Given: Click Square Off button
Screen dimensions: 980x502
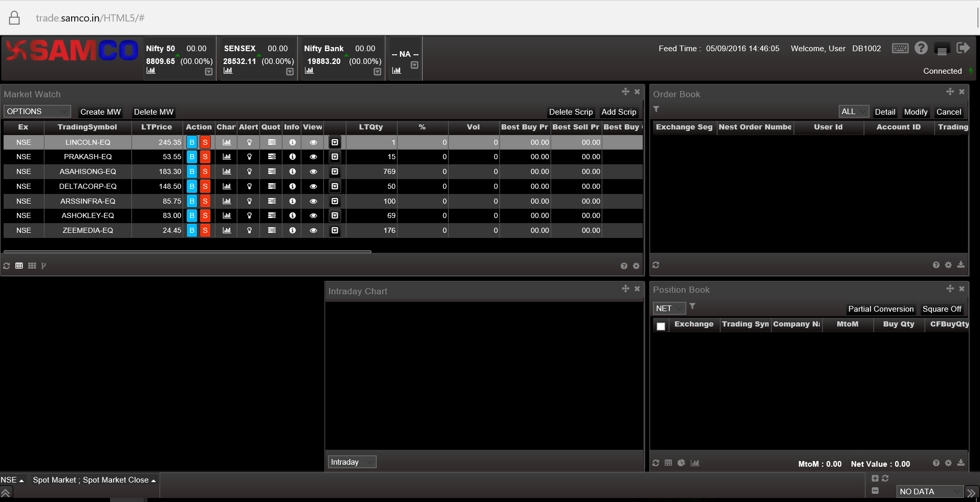Looking at the screenshot, I should point(942,309).
